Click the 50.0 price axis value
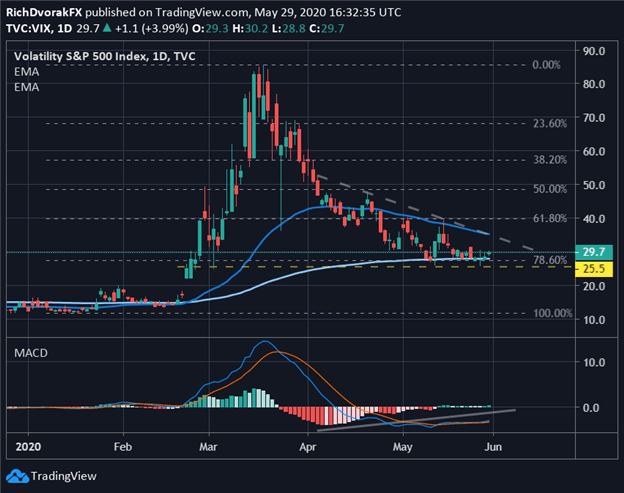624x493 pixels. pos(594,185)
